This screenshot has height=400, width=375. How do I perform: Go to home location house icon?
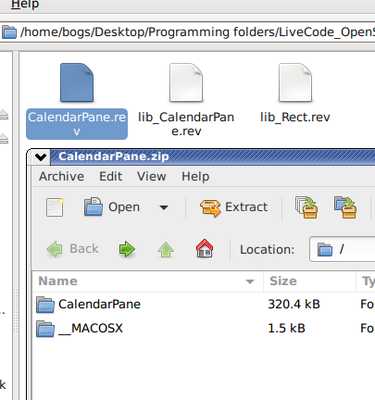click(x=205, y=249)
